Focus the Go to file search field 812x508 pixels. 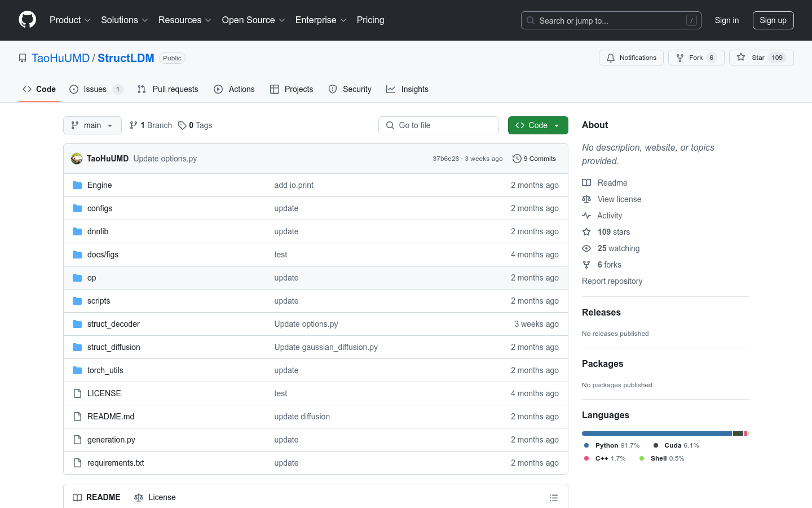click(439, 125)
